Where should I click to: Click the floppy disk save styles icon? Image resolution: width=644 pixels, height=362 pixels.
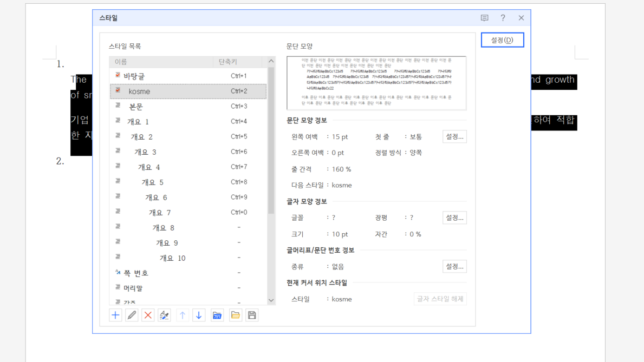tap(252, 315)
